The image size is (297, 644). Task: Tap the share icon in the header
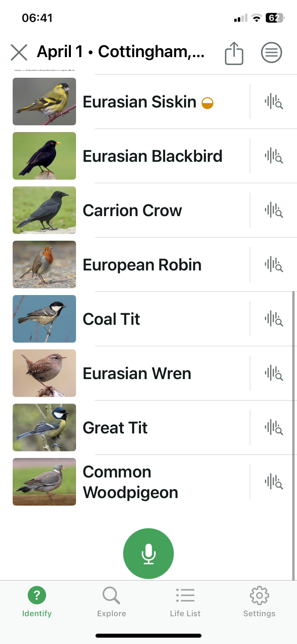[234, 53]
